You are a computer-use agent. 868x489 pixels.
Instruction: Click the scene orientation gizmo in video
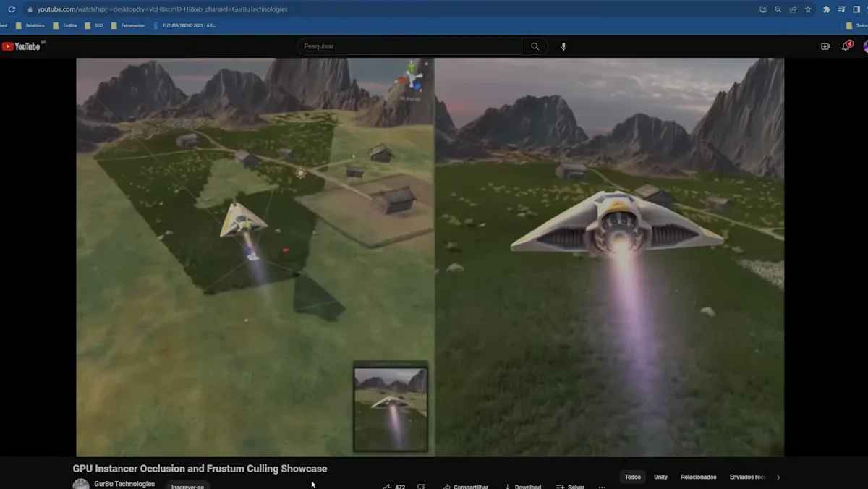click(412, 77)
